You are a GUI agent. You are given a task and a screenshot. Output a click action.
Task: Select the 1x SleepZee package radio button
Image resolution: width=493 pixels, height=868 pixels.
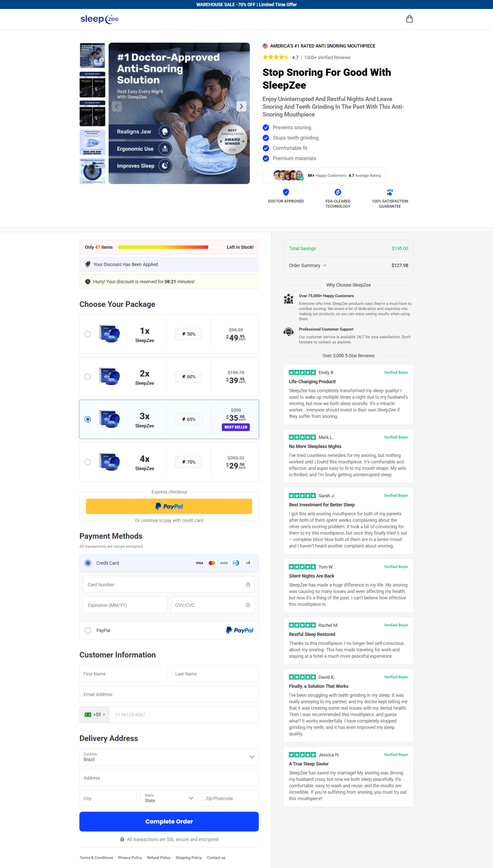(88, 334)
